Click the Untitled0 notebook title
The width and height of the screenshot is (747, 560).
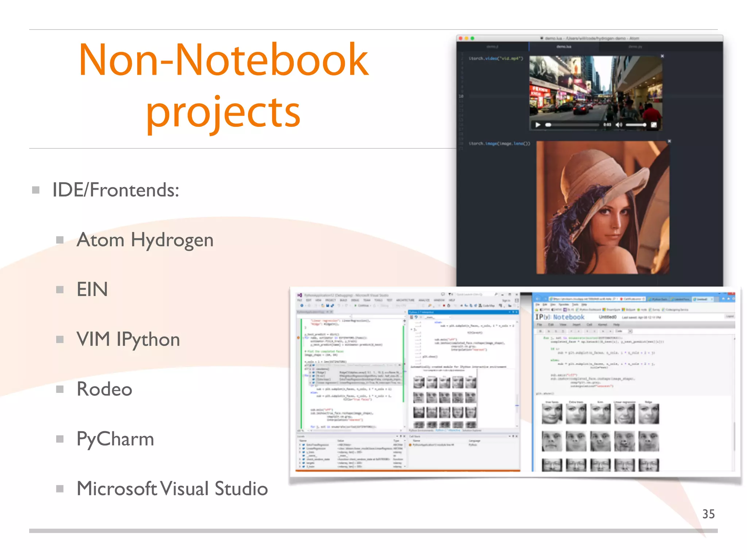pyautogui.click(x=608, y=317)
